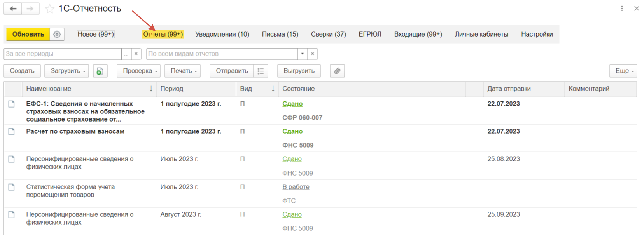Open period selection ellipsis button
Viewport: 644px width, 235px height.
click(x=126, y=54)
